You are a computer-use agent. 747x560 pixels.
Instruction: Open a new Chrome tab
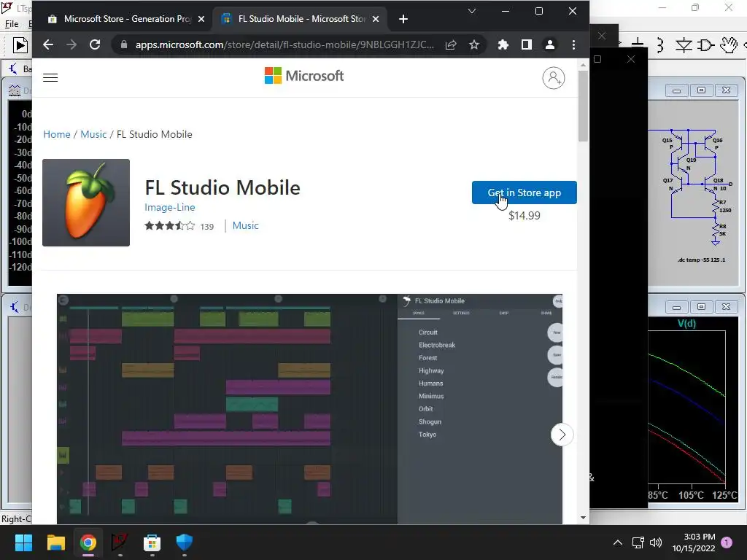pos(403,19)
